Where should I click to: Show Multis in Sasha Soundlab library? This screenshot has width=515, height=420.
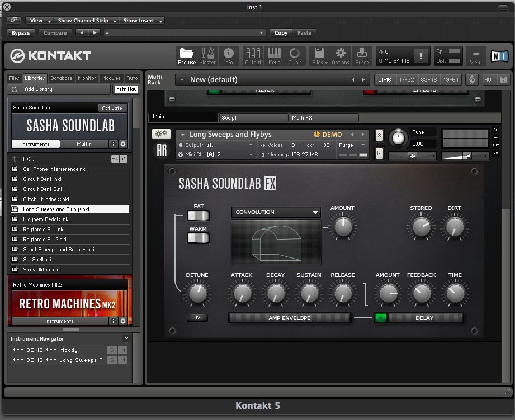point(84,144)
